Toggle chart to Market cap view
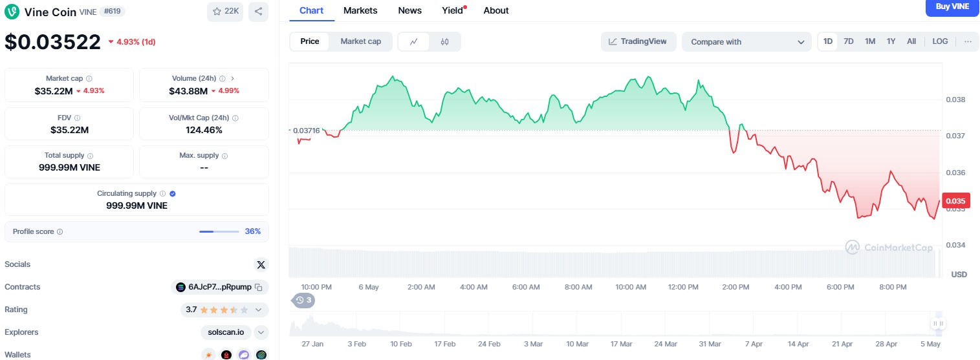 pos(360,41)
